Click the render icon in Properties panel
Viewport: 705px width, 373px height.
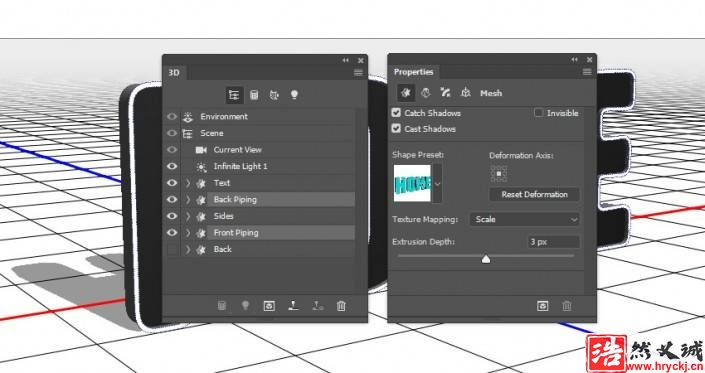pyautogui.click(x=543, y=306)
